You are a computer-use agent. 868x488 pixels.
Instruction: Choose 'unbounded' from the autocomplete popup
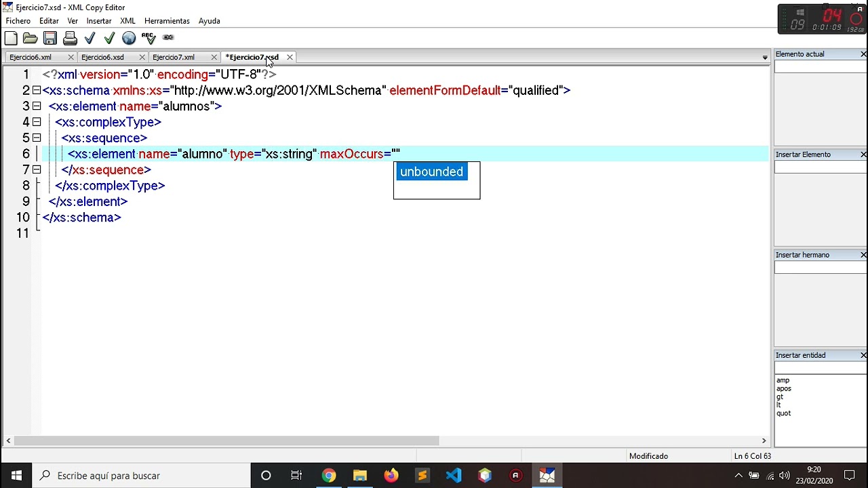coord(431,171)
